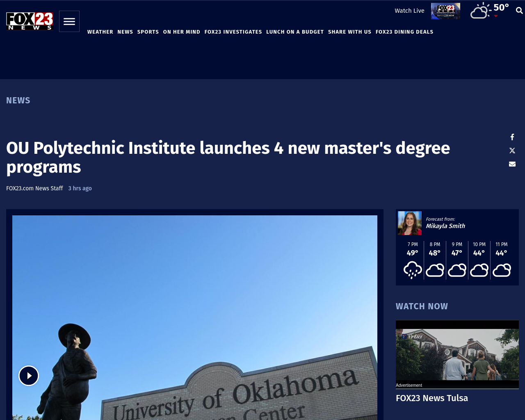Click the '3 hrs ago' timestamp
The height and width of the screenshot is (420, 525).
coord(80,188)
